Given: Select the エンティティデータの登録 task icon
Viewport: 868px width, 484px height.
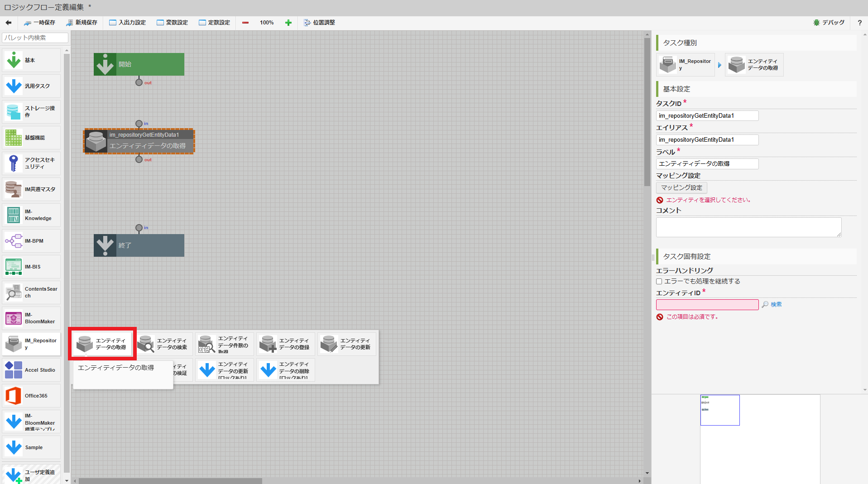Looking at the screenshot, I should [285, 344].
